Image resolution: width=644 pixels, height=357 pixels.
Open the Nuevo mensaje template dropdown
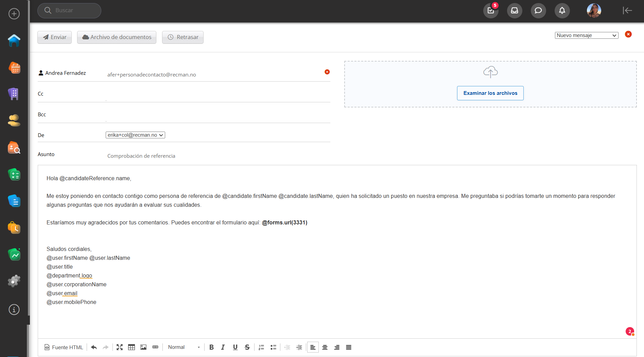[586, 35]
